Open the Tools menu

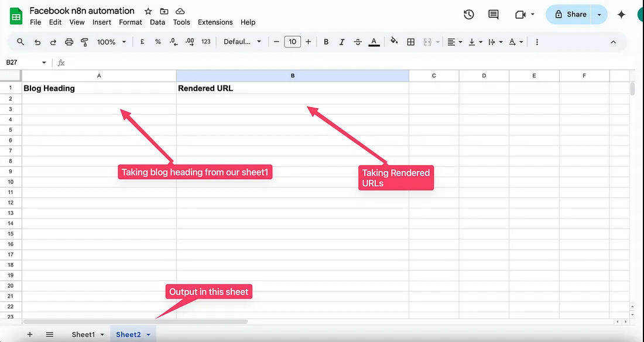[181, 22]
